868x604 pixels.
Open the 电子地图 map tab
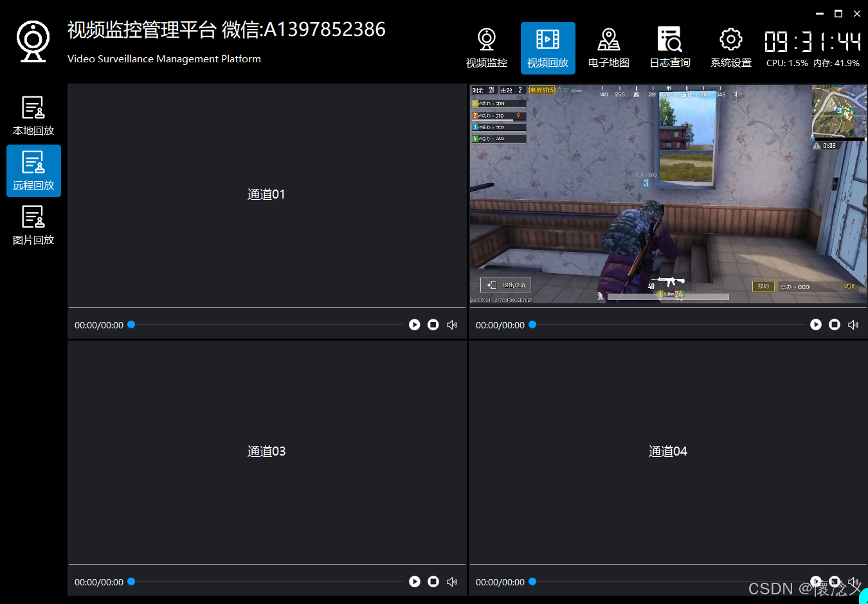pyautogui.click(x=609, y=48)
